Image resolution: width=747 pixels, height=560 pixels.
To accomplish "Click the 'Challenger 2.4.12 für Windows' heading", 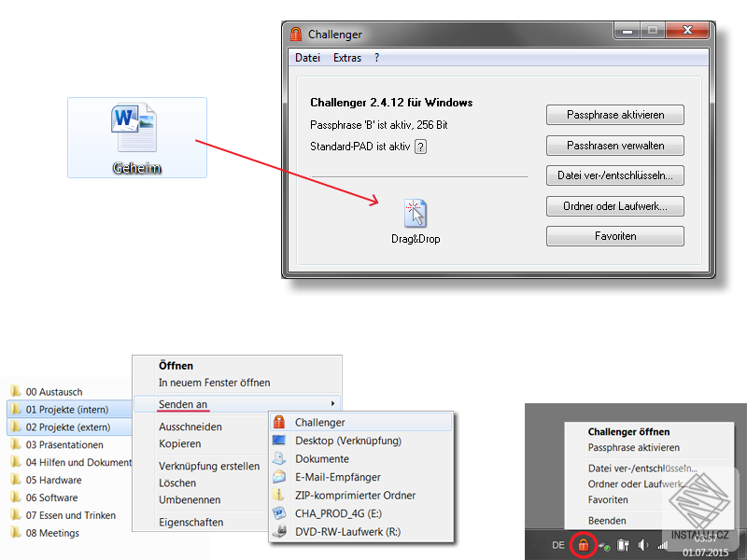I will tap(391, 103).
